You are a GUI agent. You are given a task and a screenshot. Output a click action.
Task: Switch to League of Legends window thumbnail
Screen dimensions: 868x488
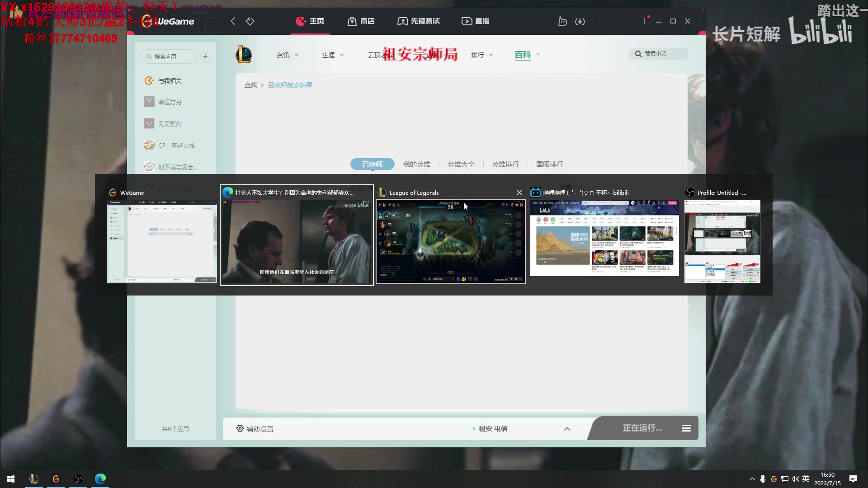pos(451,242)
